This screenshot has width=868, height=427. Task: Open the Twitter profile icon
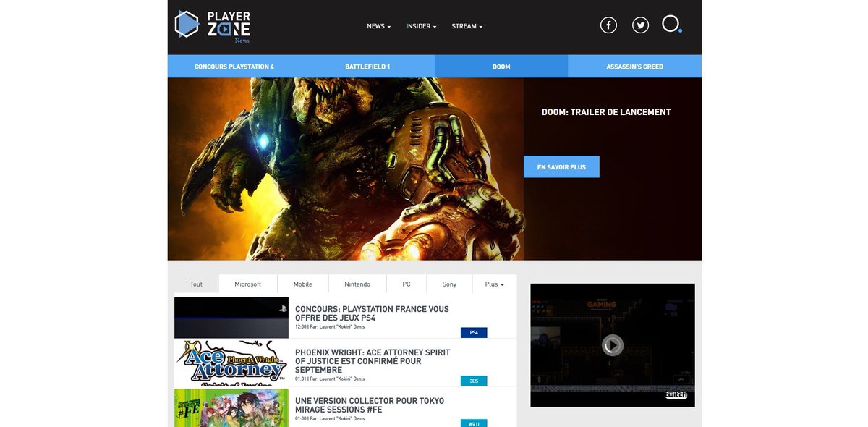click(641, 25)
